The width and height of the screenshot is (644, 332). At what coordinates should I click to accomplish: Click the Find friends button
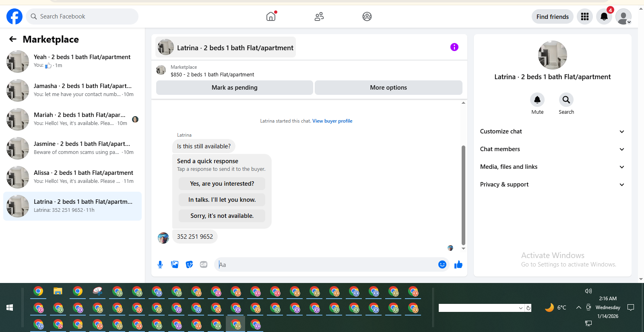pyautogui.click(x=552, y=16)
